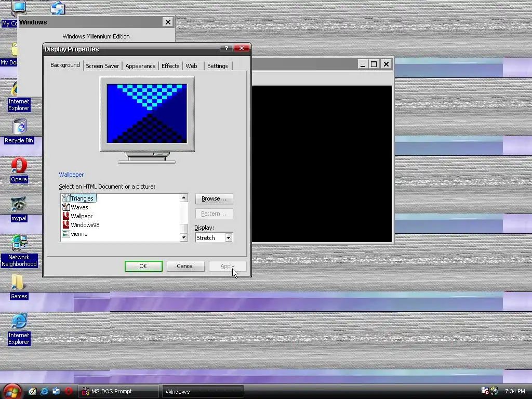Screen dimensions: 532x399
Task: Select the bottom Internet Explorer desktop icon
Action: [x=19, y=321]
